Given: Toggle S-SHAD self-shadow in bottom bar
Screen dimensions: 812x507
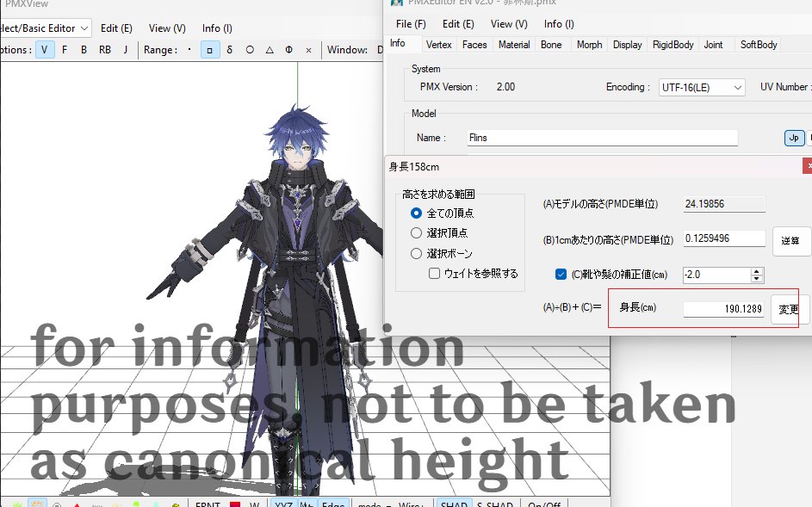Looking at the screenshot, I should point(494,504).
